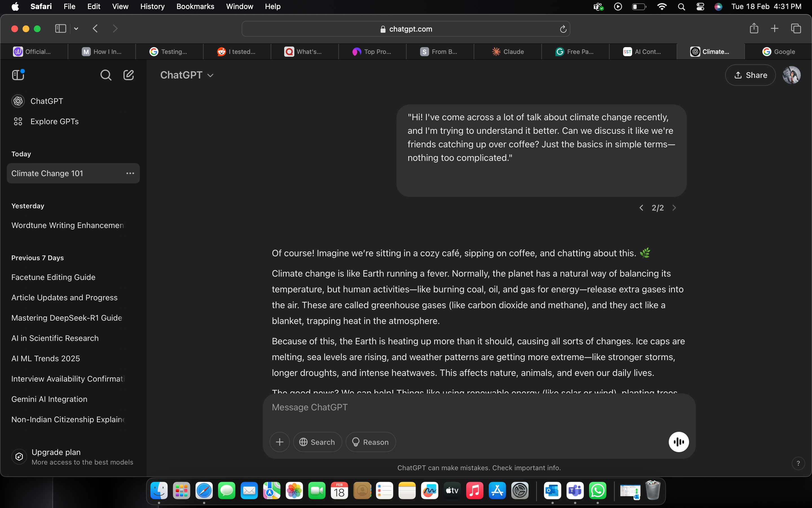Start a new chat with compose icon

(x=129, y=75)
